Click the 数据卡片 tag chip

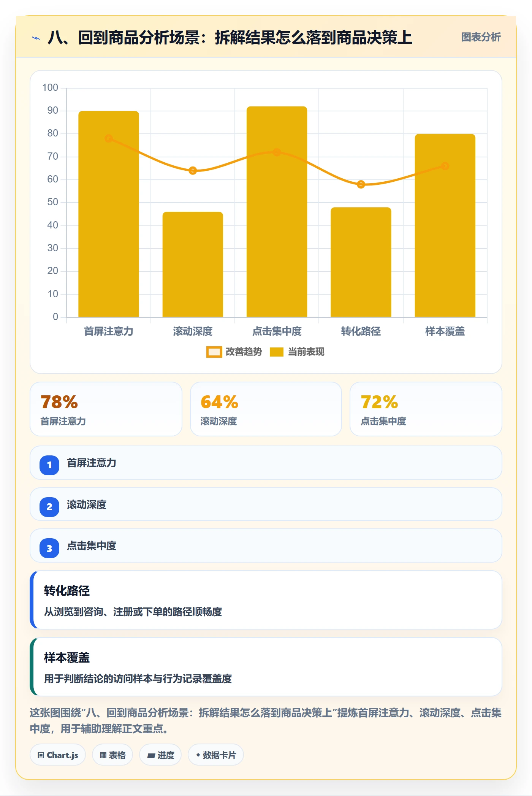[x=216, y=755]
